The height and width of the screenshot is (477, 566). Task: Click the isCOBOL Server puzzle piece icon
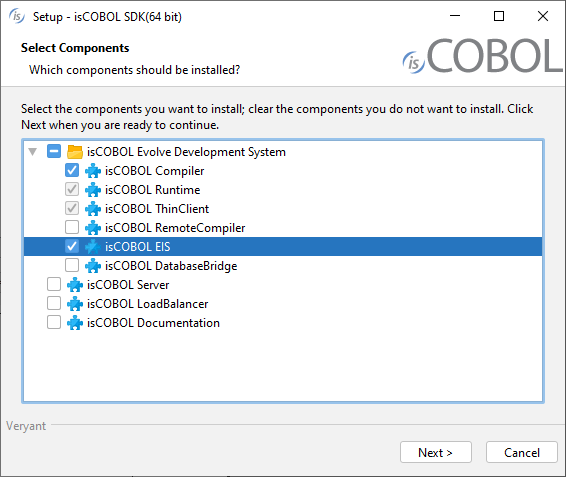[x=75, y=285]
